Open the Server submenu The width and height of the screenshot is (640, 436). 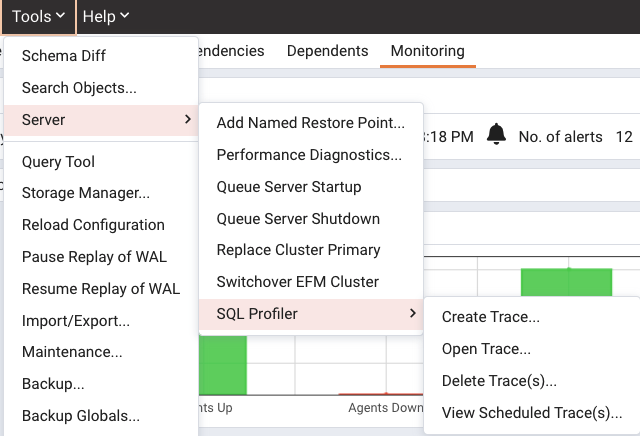coord(101,120)
